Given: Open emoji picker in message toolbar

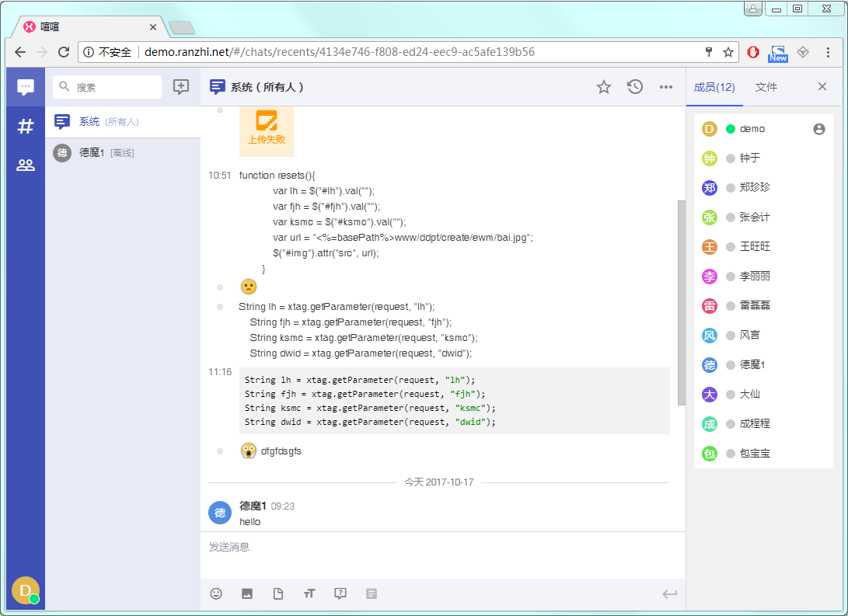Looking at the screenshot, I should click(216, 593).
